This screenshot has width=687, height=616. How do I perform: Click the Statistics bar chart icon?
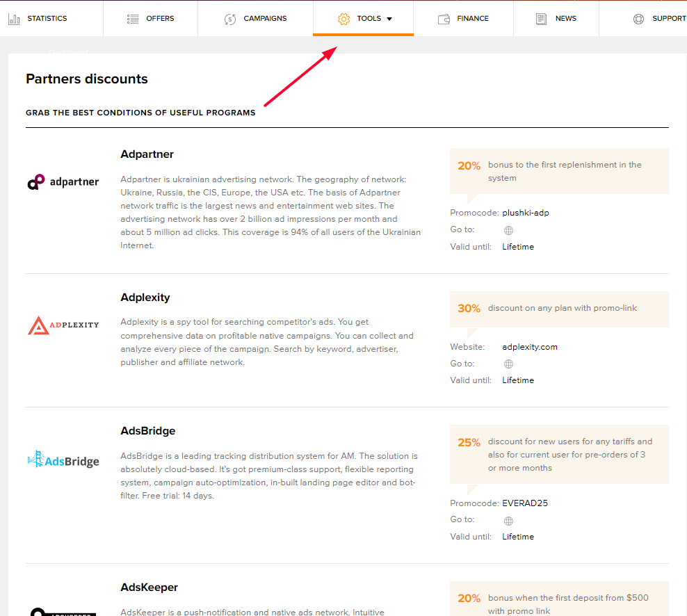point(14,19)
